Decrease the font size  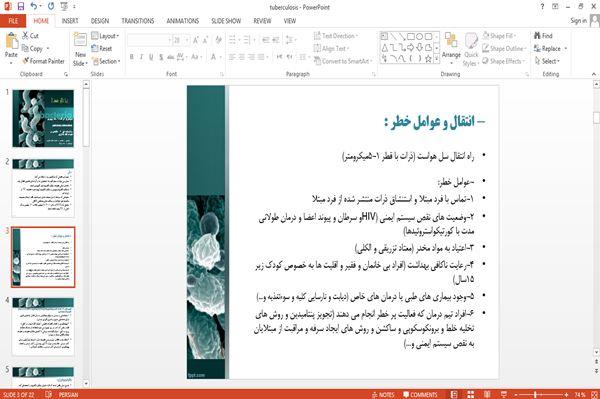205,40
